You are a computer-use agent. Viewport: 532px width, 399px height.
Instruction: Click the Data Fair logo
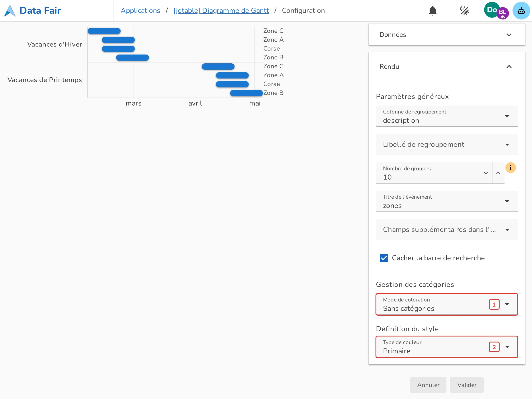pyautogui.click(x=33, y=11)
